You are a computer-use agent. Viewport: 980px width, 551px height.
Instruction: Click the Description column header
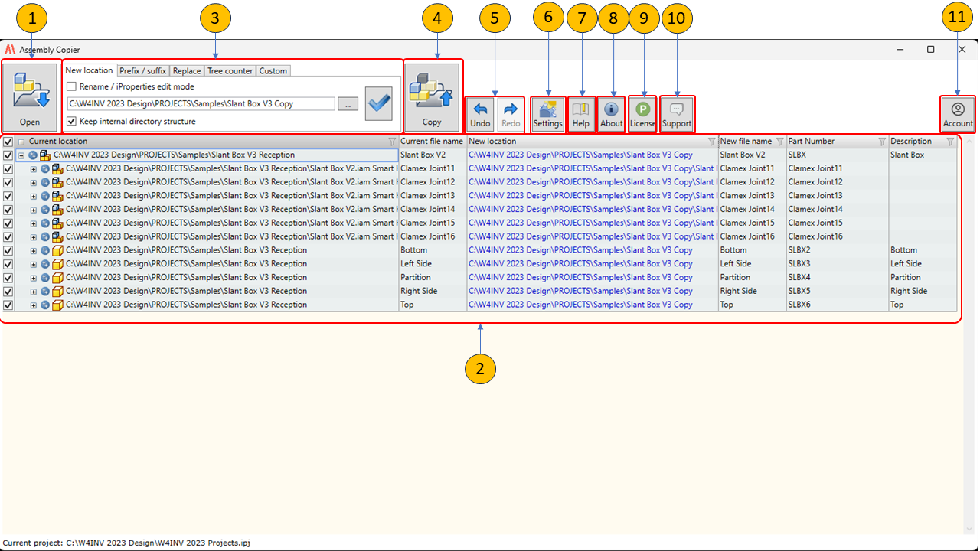(x=923, y=142)
